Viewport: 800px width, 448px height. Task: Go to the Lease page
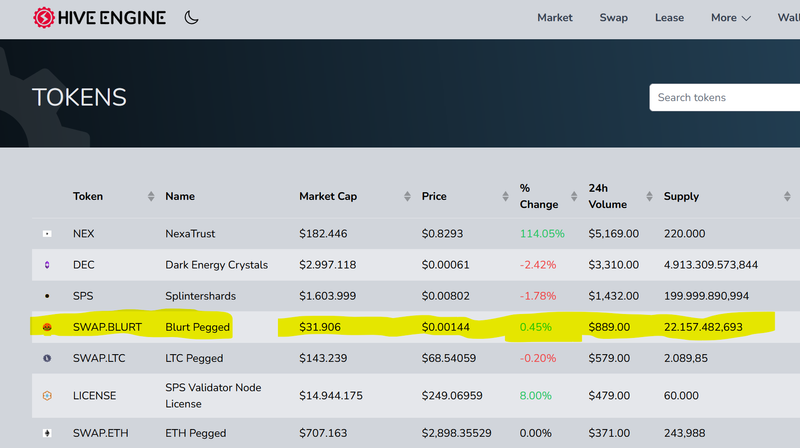click(669, 18)
